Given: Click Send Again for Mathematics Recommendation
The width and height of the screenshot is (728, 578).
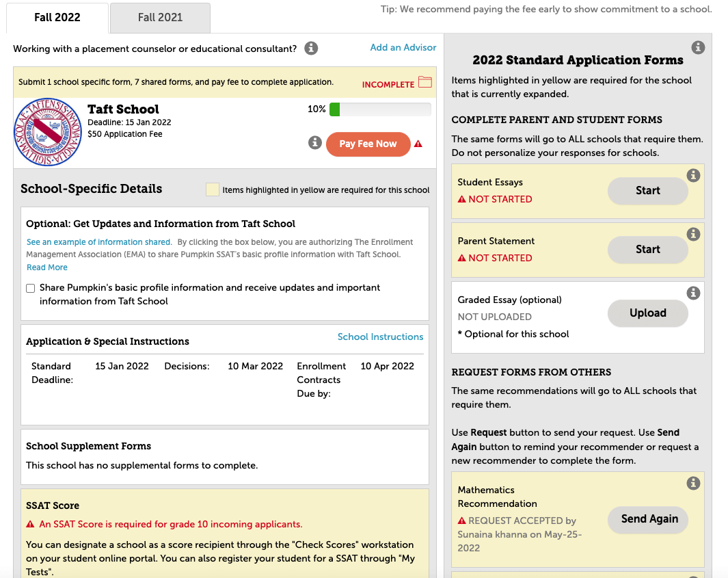Looking at the screenshot, I should pyautogui.click(x=647, y=519).
